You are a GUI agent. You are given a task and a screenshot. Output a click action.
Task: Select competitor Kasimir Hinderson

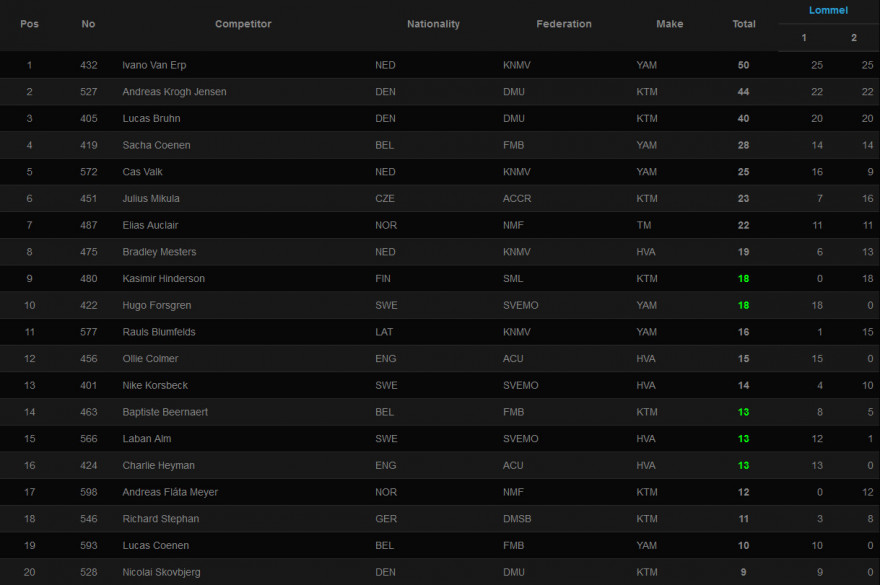[164, 278]
